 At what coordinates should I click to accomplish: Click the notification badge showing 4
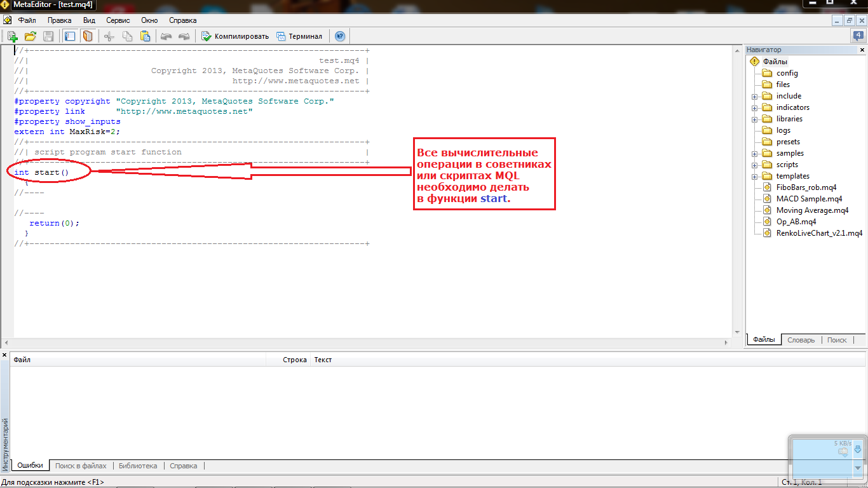858,36
